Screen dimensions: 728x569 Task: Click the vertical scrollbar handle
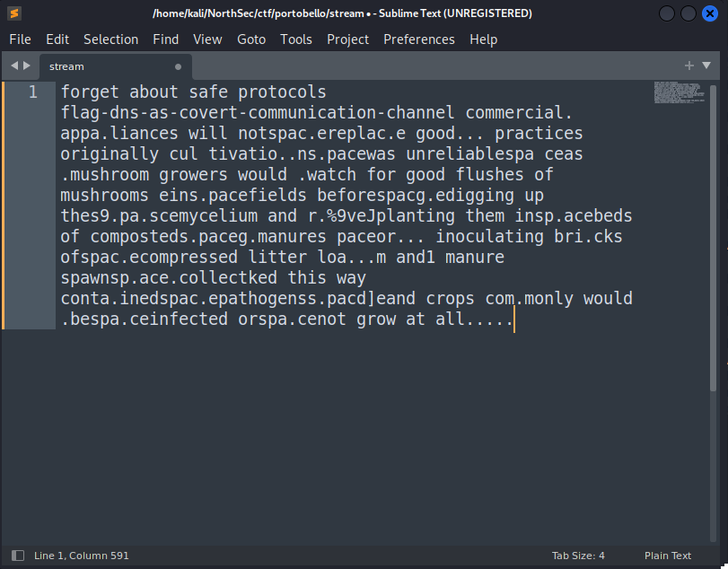pos(713,239)
